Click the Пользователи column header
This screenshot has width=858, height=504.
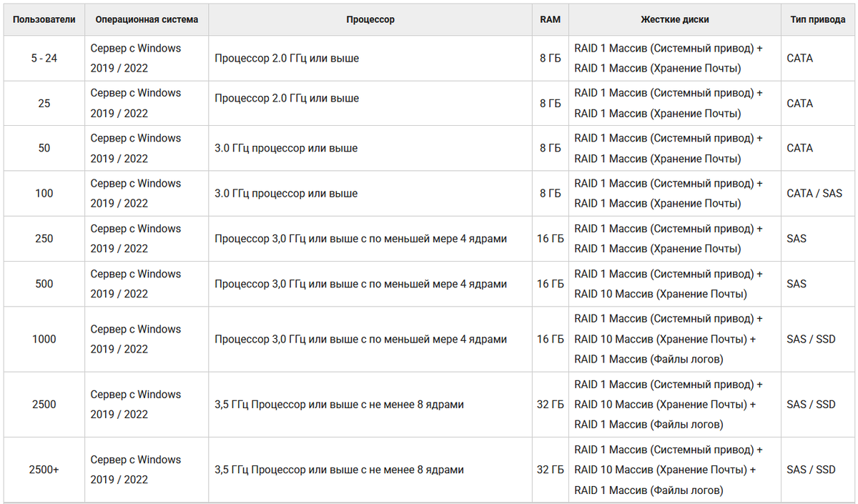44,20
